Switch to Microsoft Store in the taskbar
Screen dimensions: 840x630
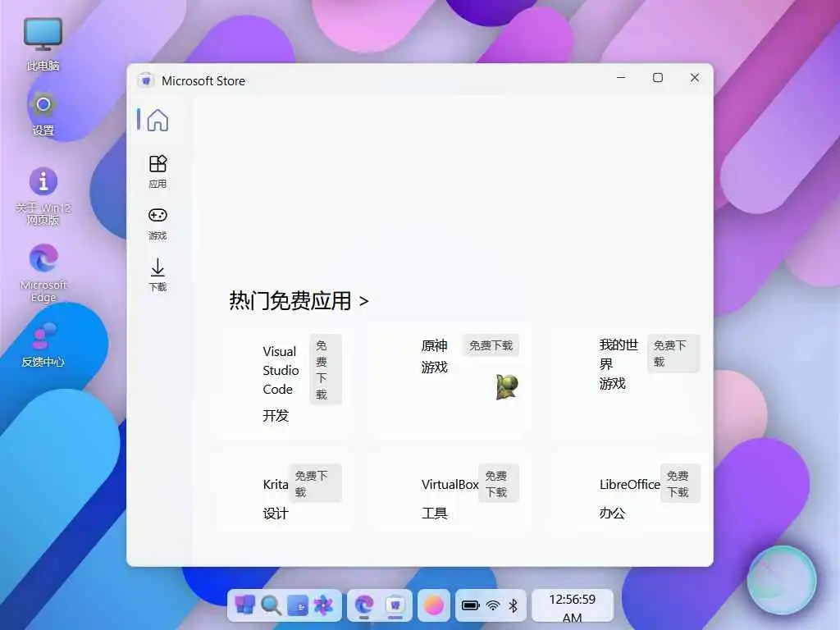[x=395, y=605]
